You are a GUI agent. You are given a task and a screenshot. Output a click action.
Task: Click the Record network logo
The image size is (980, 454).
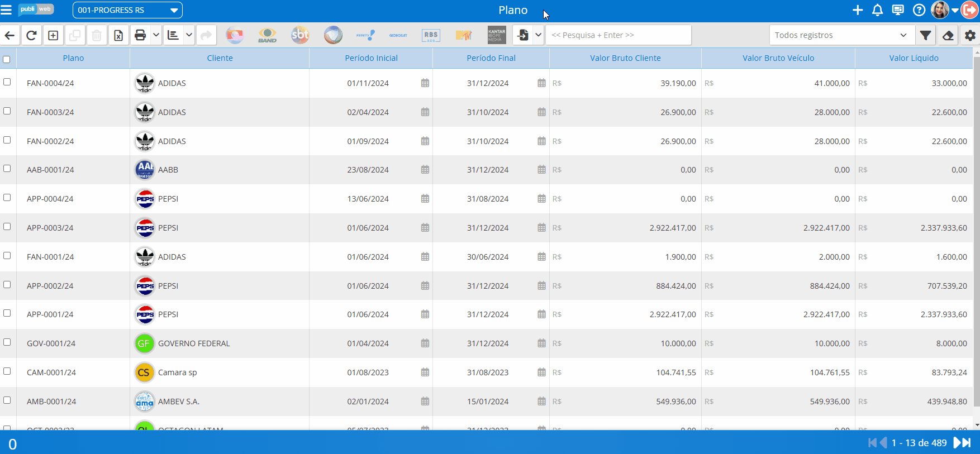click(333, 35)
